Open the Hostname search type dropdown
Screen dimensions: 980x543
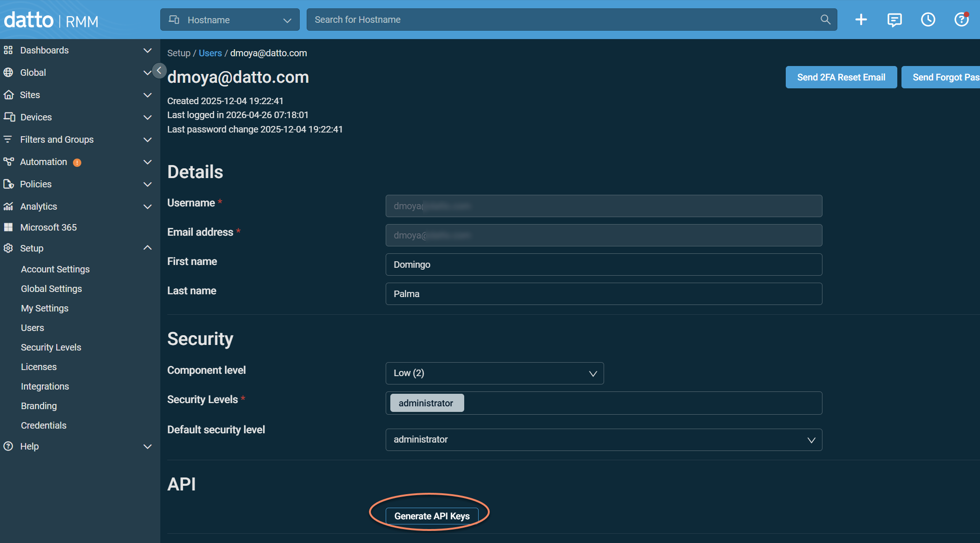pyautogui.click(x=230, y=20)
